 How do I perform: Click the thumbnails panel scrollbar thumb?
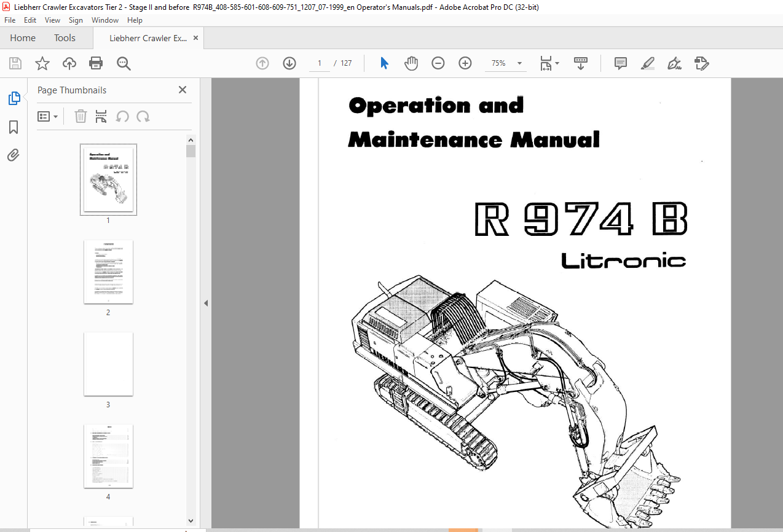(191, 151)
